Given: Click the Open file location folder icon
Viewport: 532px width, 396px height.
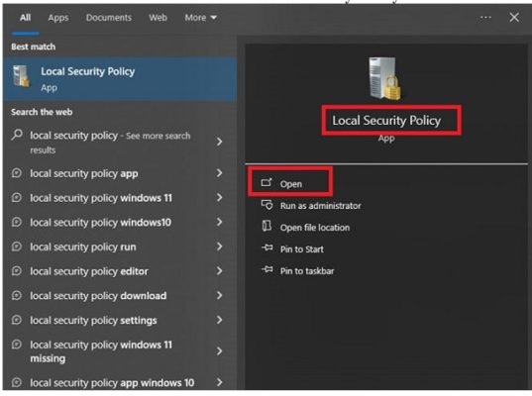Looking at the screenshot, I should tap(266, 226).
